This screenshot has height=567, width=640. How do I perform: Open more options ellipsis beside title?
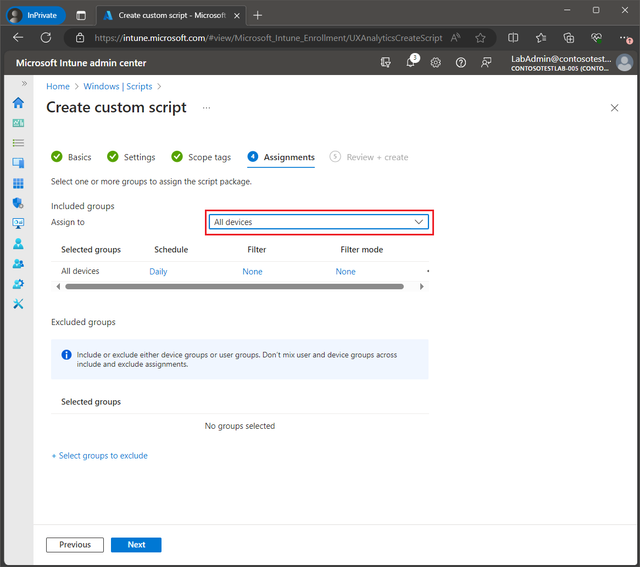pos(207,108)
